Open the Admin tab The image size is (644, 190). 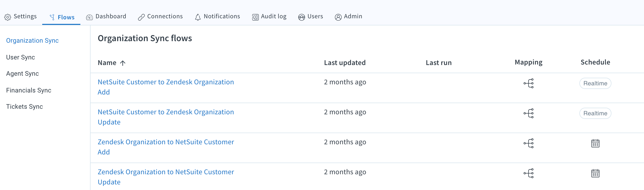pos(348,17)
